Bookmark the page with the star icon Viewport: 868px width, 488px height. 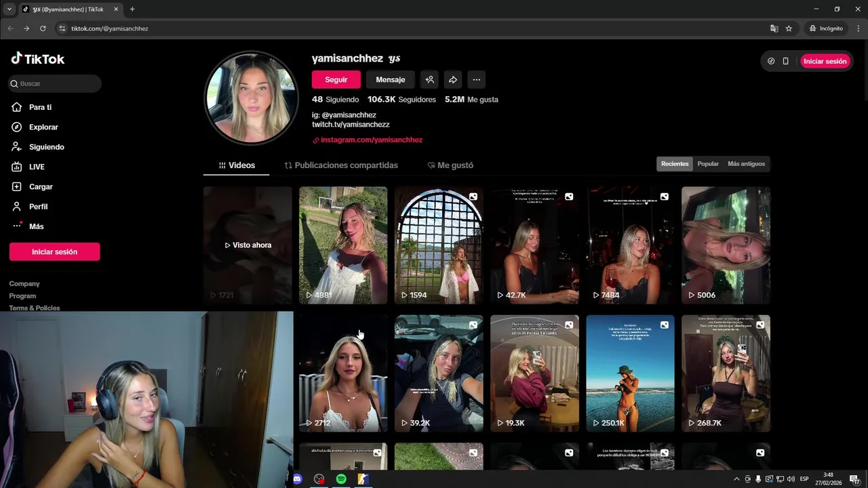tap(789, 28)
